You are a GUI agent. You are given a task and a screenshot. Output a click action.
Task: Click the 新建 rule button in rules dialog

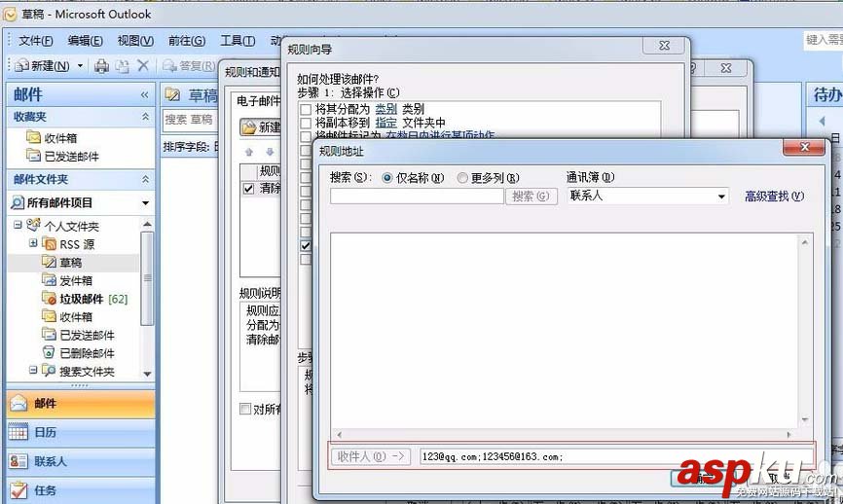pyautogui.click(x=261, y=126)
